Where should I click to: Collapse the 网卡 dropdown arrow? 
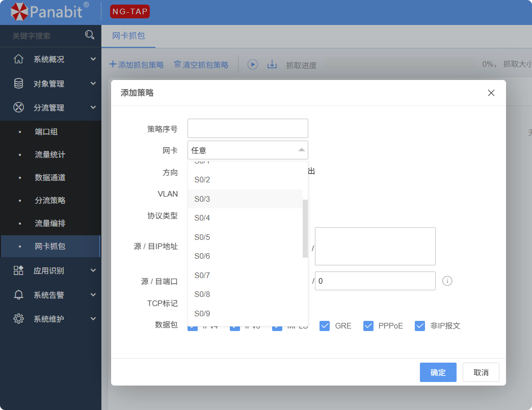pyautogui.click(x=302, y=150)
